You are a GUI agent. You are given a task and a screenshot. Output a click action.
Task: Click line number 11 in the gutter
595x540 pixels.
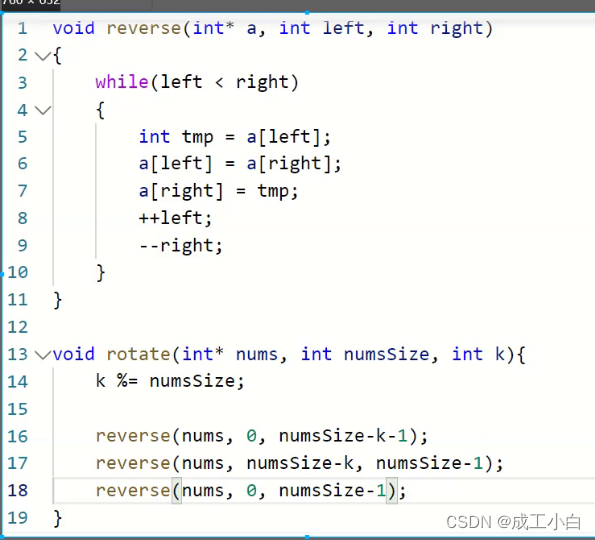(x=18, y=300)
